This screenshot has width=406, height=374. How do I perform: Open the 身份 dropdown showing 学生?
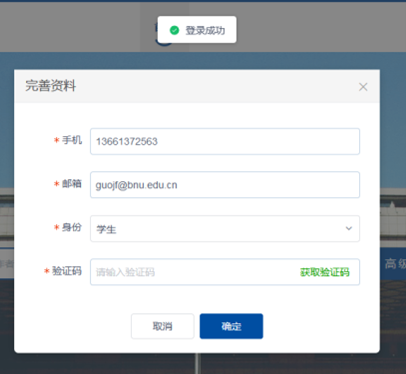click(225, 228)
